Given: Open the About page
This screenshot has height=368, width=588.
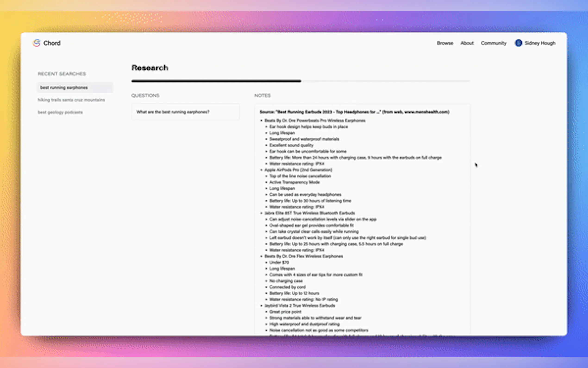Looking at the screenshot, I should [x=467, y=43].
